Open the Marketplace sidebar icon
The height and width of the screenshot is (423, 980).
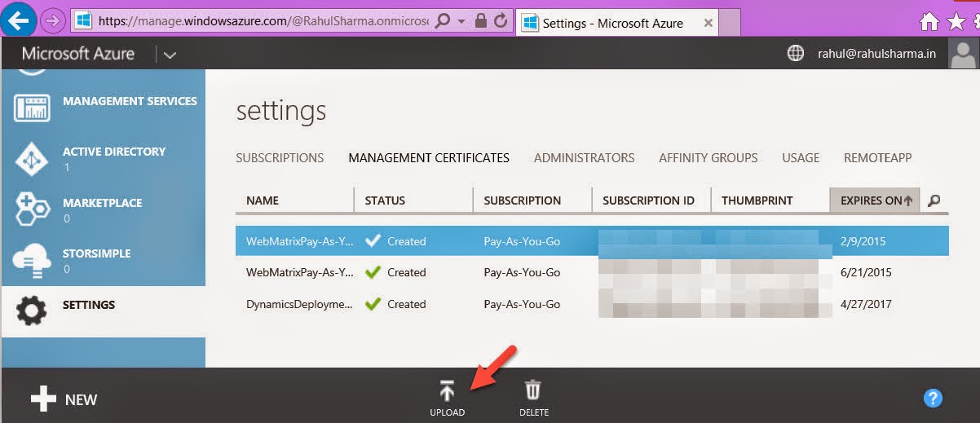[x=32, y=209]
